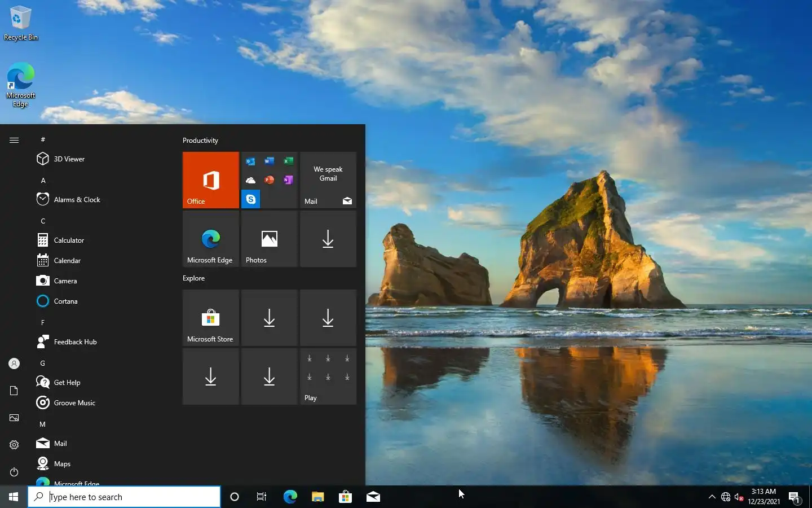This screenshot has width=812, height=508.
Task: Open Settings gear in Start sidebar
Action: coord(14,445)
